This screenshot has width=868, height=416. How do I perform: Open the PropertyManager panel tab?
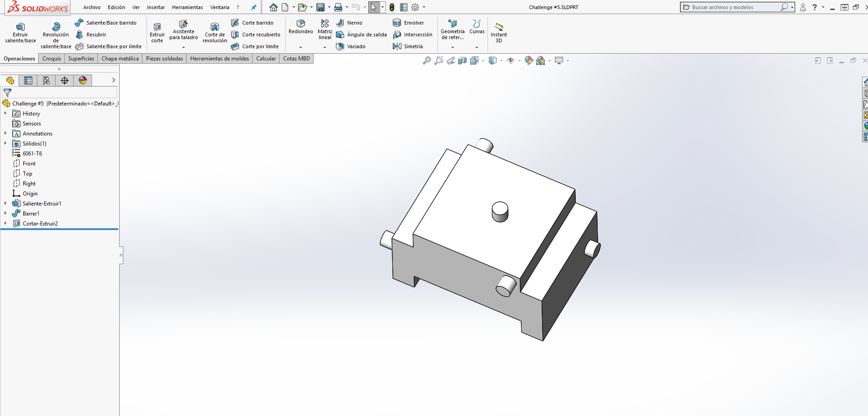click(x=28, y=80)
